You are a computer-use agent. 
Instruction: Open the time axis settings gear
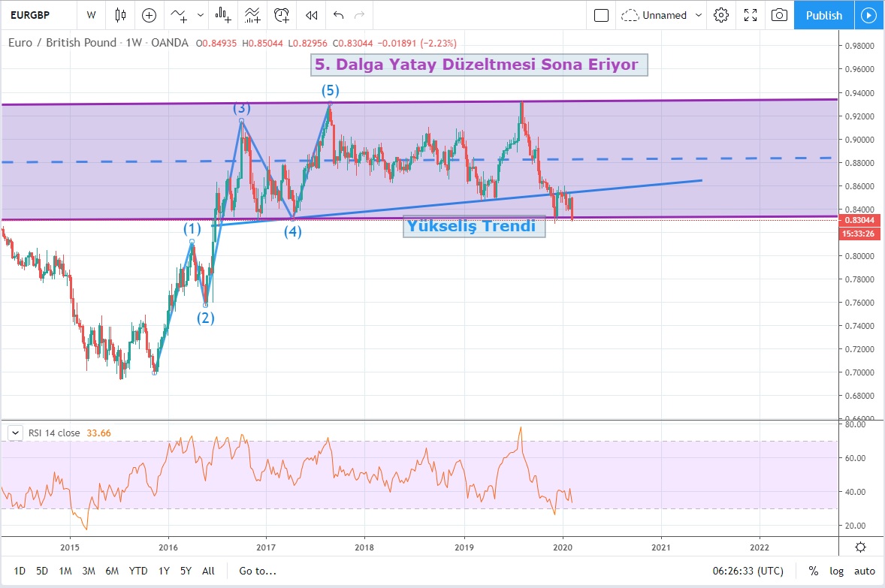[861, 547]
